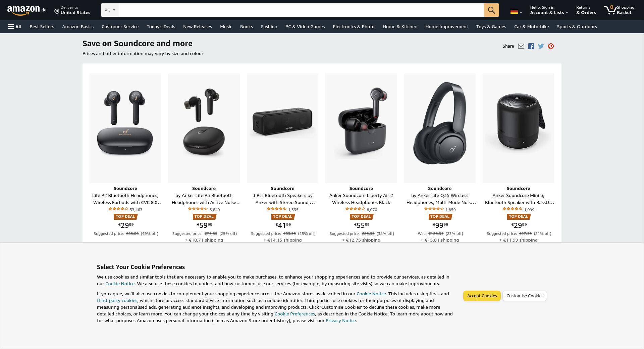Set delivery location to United States
Viewport: 644px width, 349px height.
[72, 10]
